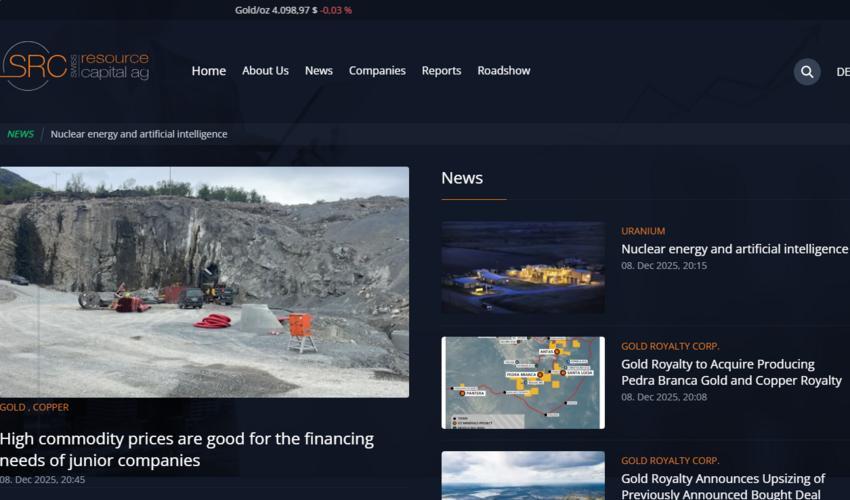850x500 pixels.
Task: Go to the Home menu item
Action: coord(209,71)
